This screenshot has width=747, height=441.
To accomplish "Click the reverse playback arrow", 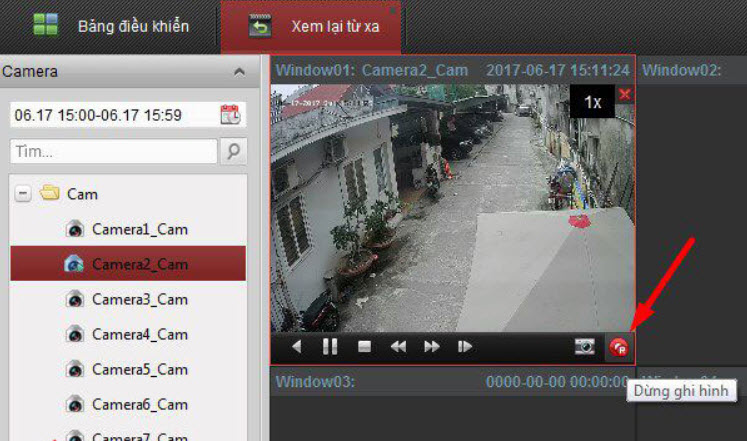I will pyautogui.click(x=297, y=347).
